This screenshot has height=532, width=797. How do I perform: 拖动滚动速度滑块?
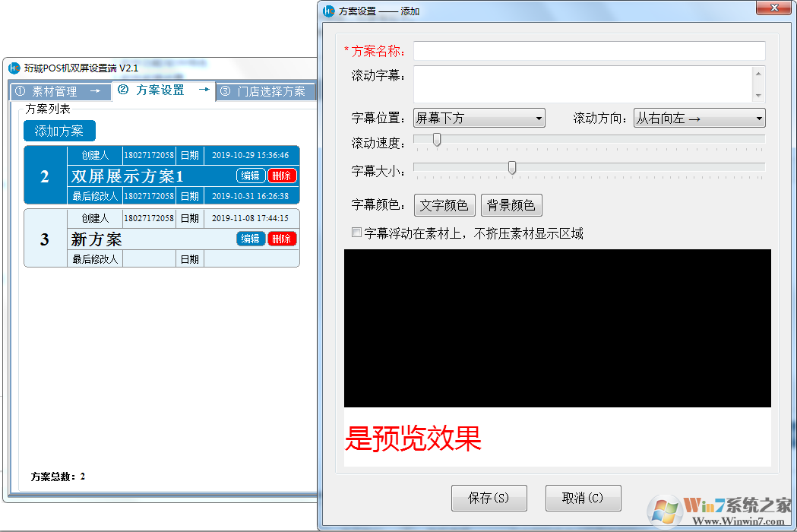click(x=436, y=139)
